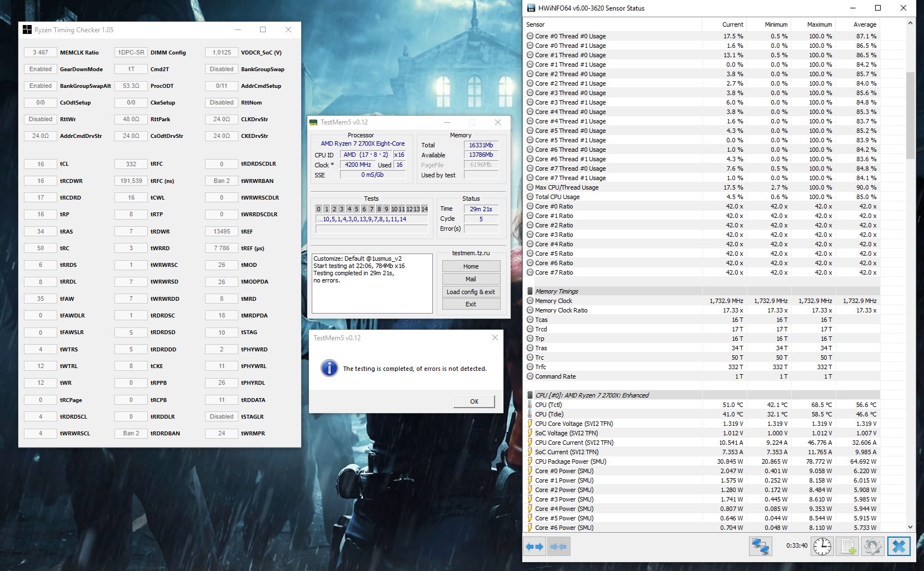This screenshot has height=571, width=924.
Task: Click the clock icon to reset sensor timer
Action: click(x=822, y=547)
